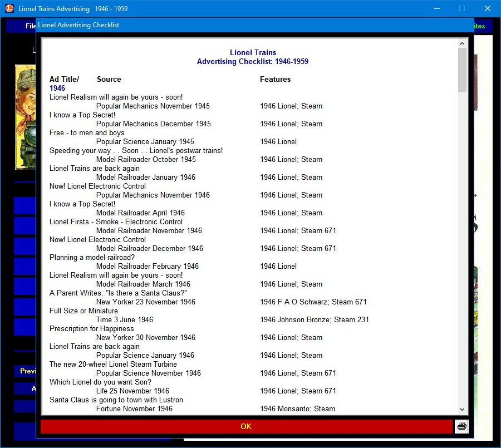Click 'Popular Mechanics November 1945' source

click(x=153, y=106)
